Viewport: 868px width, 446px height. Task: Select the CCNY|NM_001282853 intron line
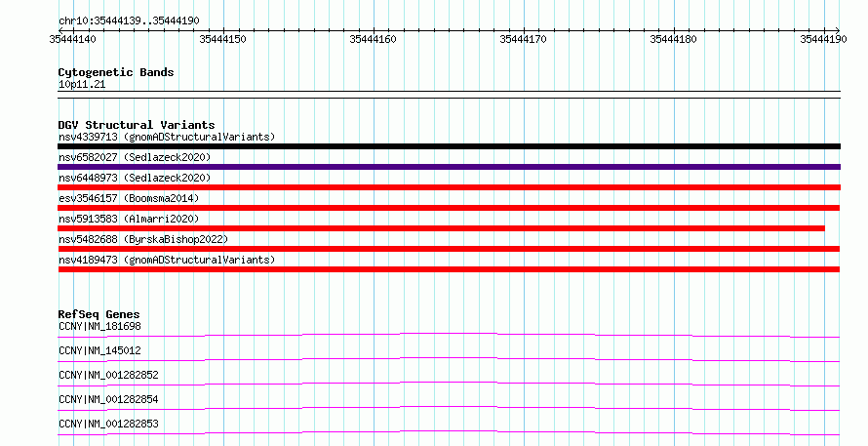[x=449, y=432]
